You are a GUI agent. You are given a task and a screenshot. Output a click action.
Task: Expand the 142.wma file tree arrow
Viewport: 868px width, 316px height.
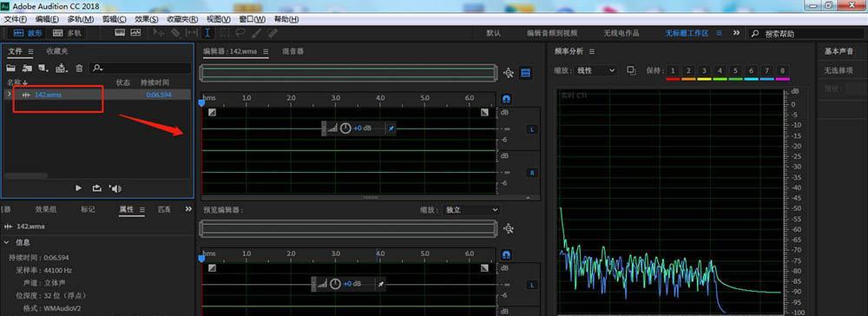tap(9, 94)
